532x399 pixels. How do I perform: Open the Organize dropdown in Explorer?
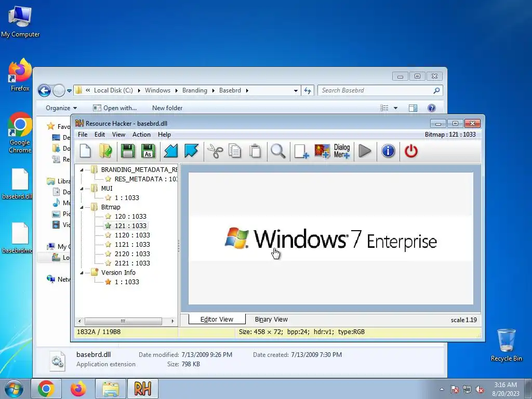(x=61, y=108)
